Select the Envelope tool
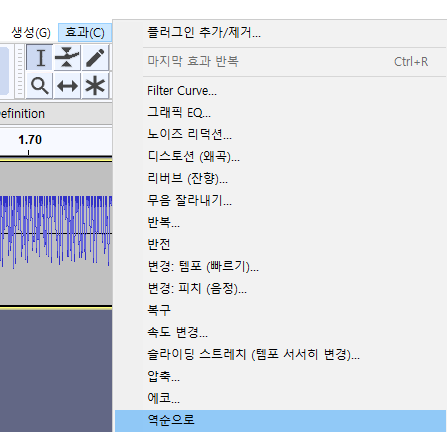 (67, 57)
